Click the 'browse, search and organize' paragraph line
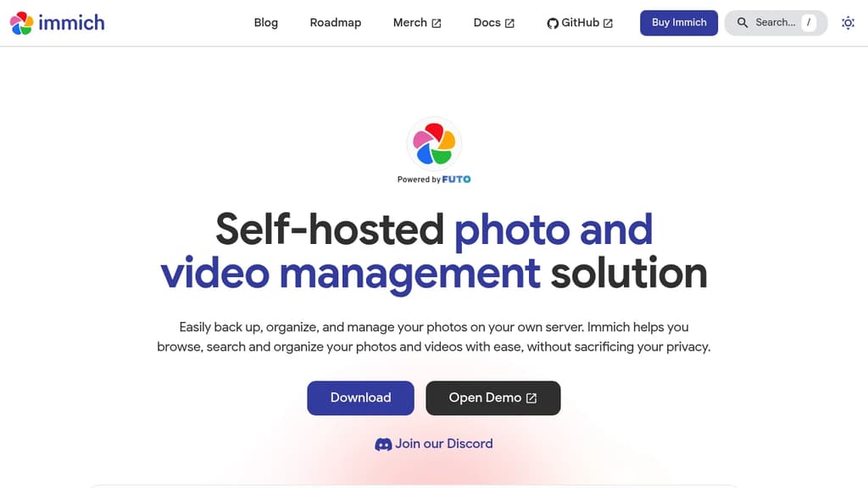 433,347
